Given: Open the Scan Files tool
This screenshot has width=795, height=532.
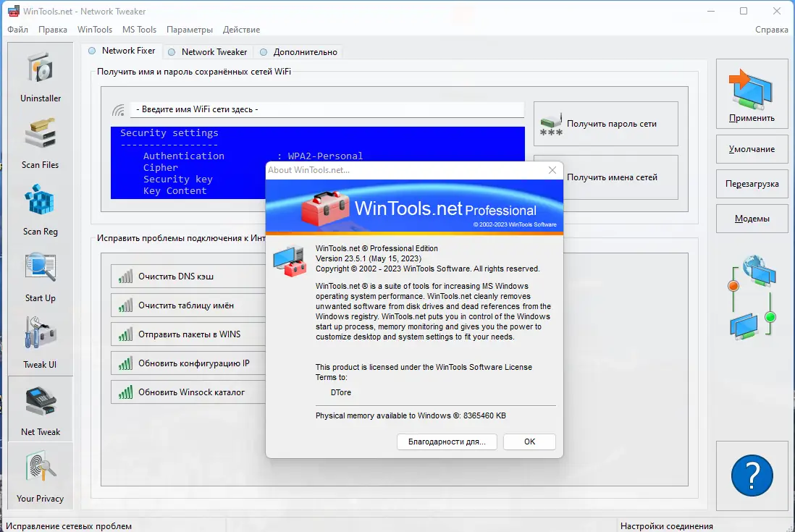Looking at the screenshot, I should tap(40, 143).
